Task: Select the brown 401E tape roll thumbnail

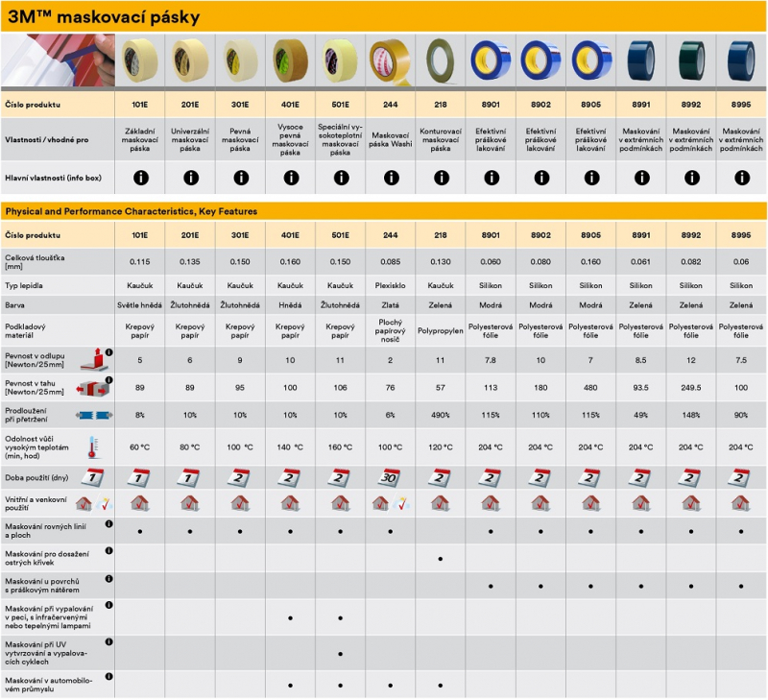Action: point(291,61)
